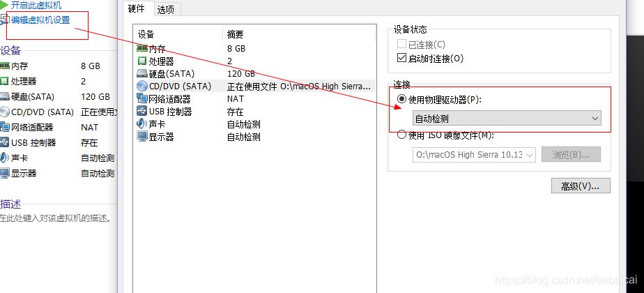Click 编辑虚拟机设置 link
Screen dimensions: 644x293
(40, 20)
